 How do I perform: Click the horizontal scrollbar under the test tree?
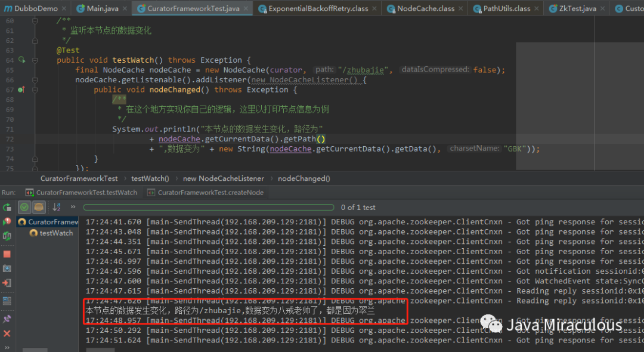(35, 350)
